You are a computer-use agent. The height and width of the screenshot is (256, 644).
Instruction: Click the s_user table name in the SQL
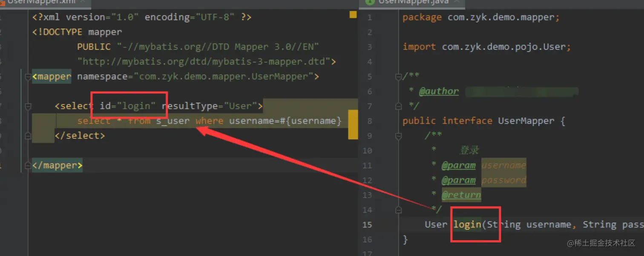coord(172,121)
